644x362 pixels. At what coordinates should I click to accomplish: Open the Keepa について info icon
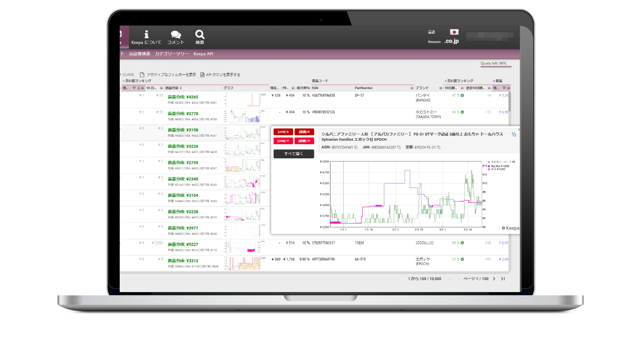click(x=146, y=35)
